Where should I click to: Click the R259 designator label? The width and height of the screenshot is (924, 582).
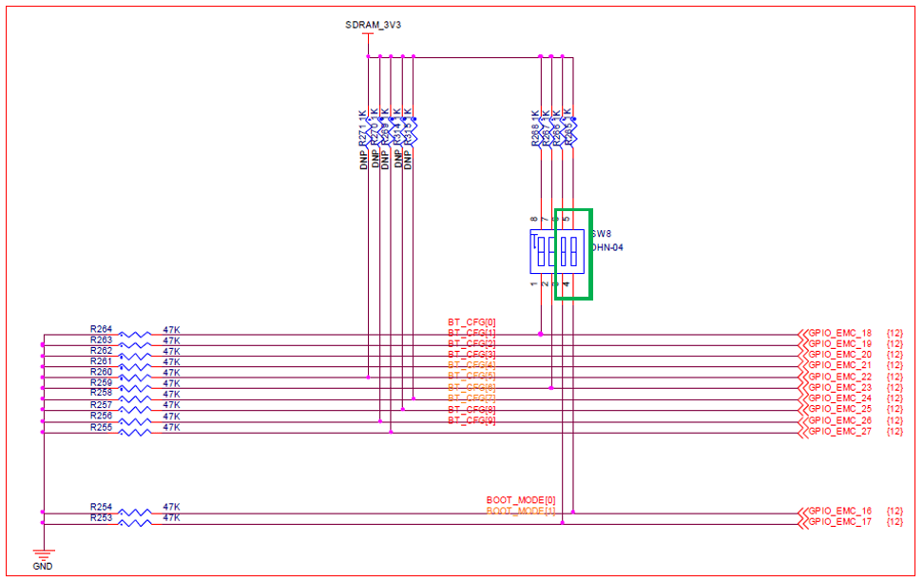click(x=101, y=382)
